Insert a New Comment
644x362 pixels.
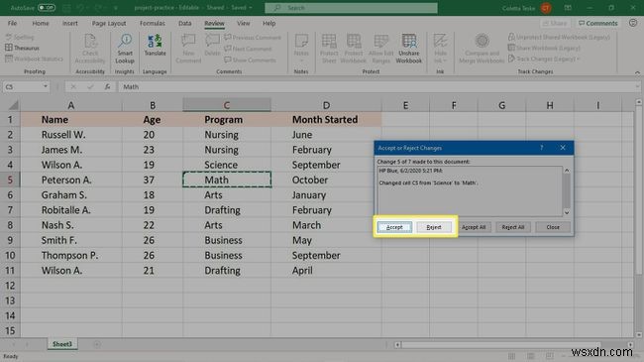tap(188, 49)
